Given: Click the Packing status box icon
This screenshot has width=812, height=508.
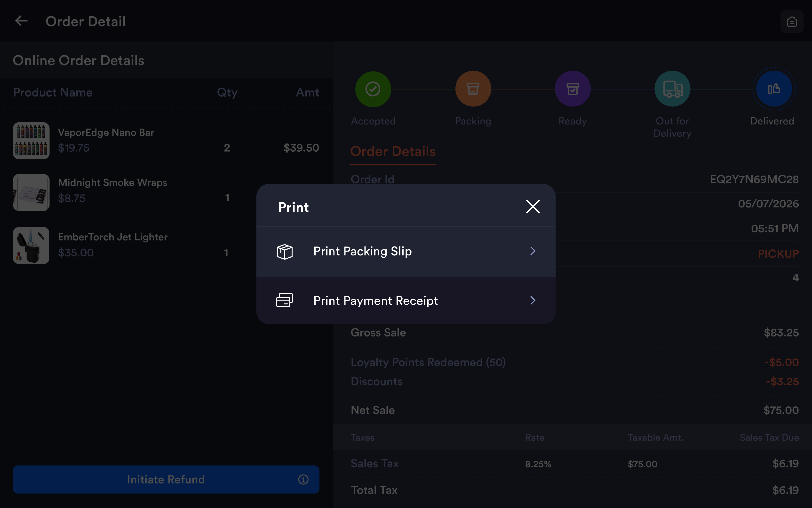Looking at the screenshot, I should click(x=473, y=89).
